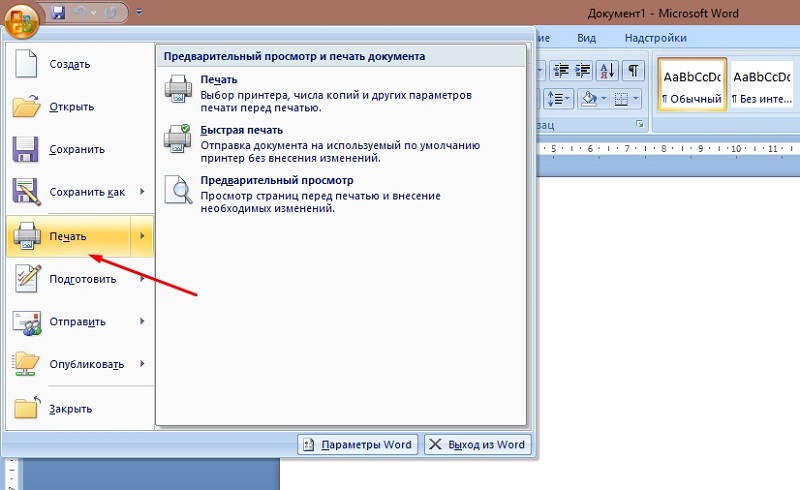
Task: Switch to the Вид ribbon tab
Action: [x=587, y=38]
